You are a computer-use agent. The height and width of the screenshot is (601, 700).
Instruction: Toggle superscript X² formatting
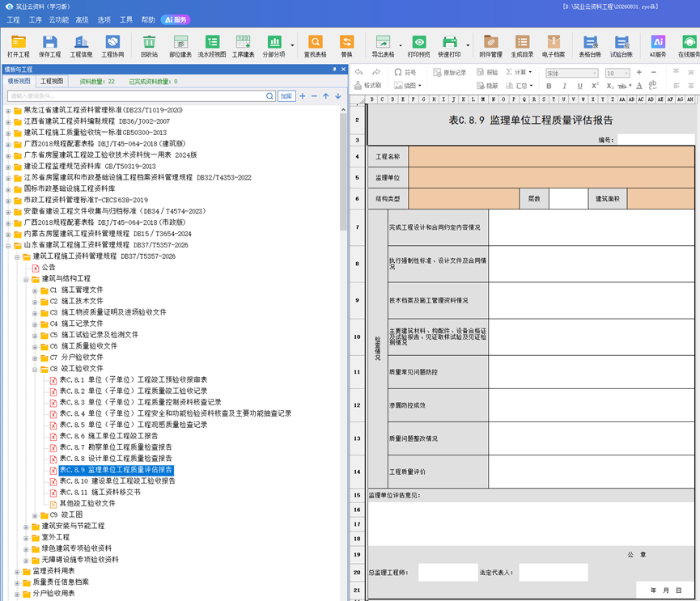pos(595,86)
